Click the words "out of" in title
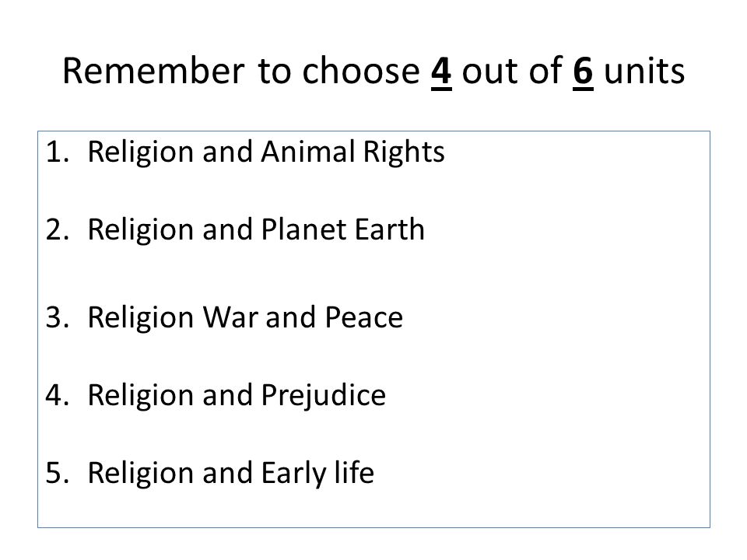747x560 pixels. (512, 71)
